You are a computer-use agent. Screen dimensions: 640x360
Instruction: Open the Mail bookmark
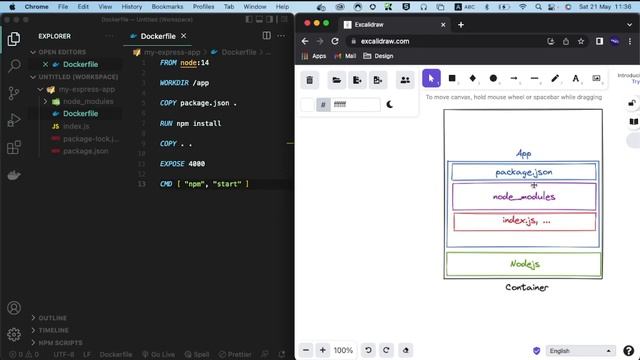[x=345, y=56]
